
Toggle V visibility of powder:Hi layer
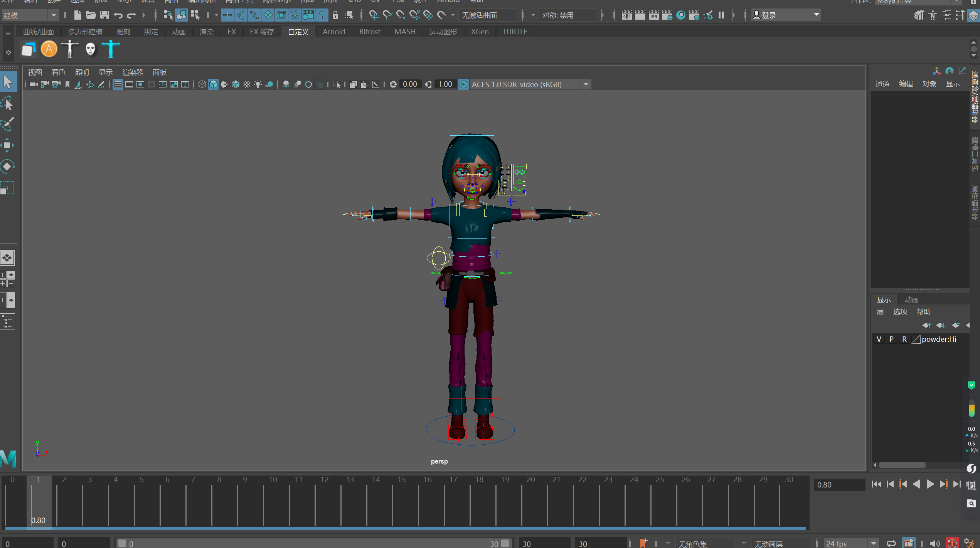879,340
